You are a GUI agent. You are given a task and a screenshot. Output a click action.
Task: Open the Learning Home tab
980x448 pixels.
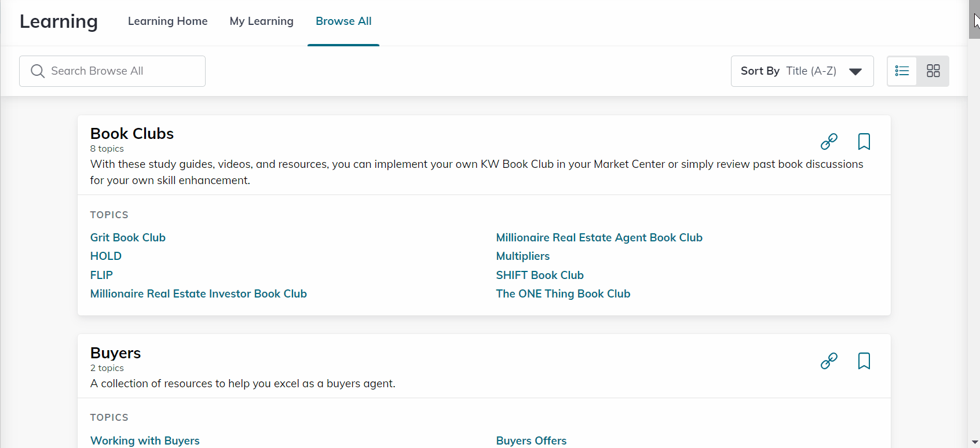[167, 21]
